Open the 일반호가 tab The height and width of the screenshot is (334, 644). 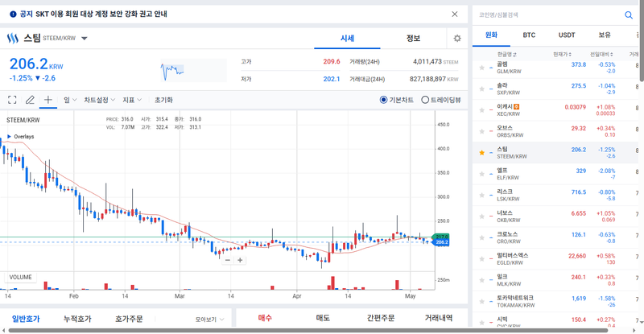[26, 319]
